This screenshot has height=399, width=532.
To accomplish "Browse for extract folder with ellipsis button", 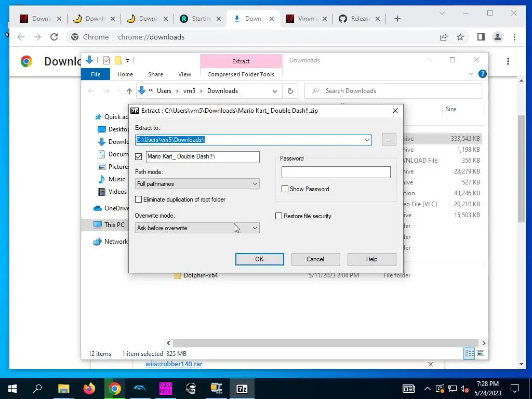I will pos(389,140).
